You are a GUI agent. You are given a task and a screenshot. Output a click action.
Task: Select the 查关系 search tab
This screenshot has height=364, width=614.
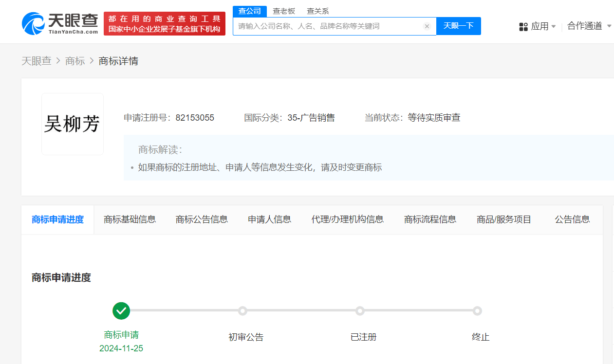(x=318, y=11)
